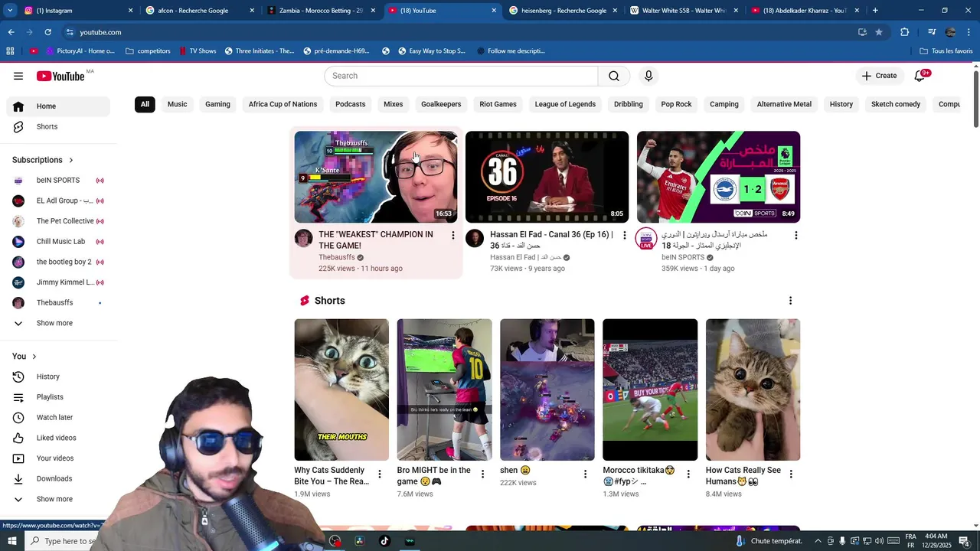
Task: Go back with the browser back arrow
Action: coord(11,32)
